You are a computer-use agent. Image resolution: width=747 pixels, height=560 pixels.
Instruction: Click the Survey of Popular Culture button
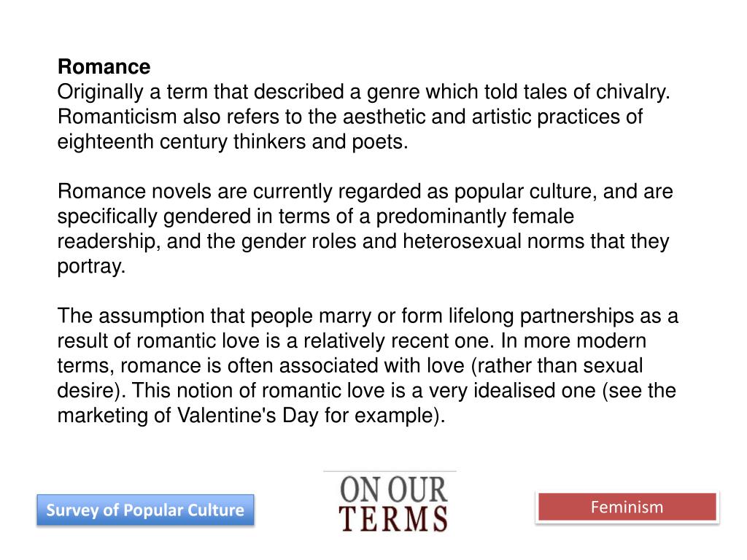click(145, 510)
